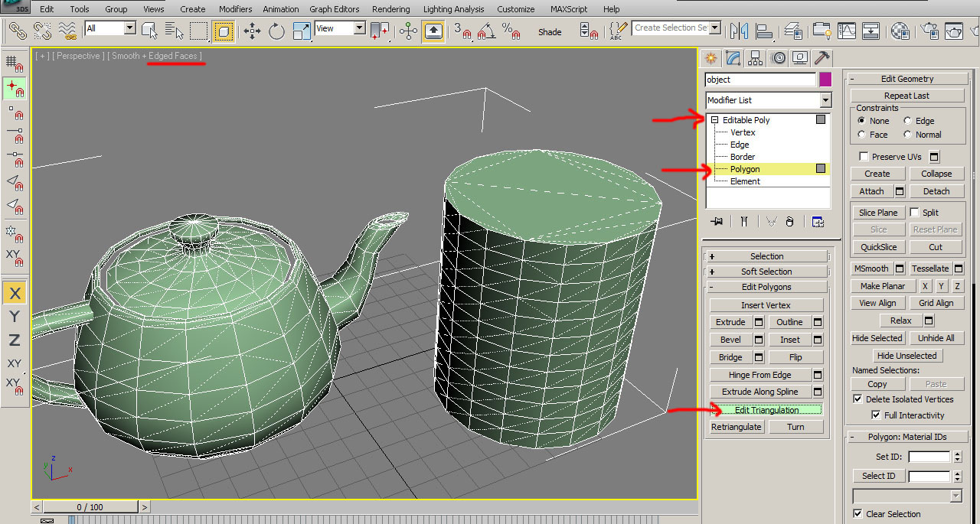Click the Mirror tool icon
The height and width of the screenshot is (524, 980).
tap(739, 31)
